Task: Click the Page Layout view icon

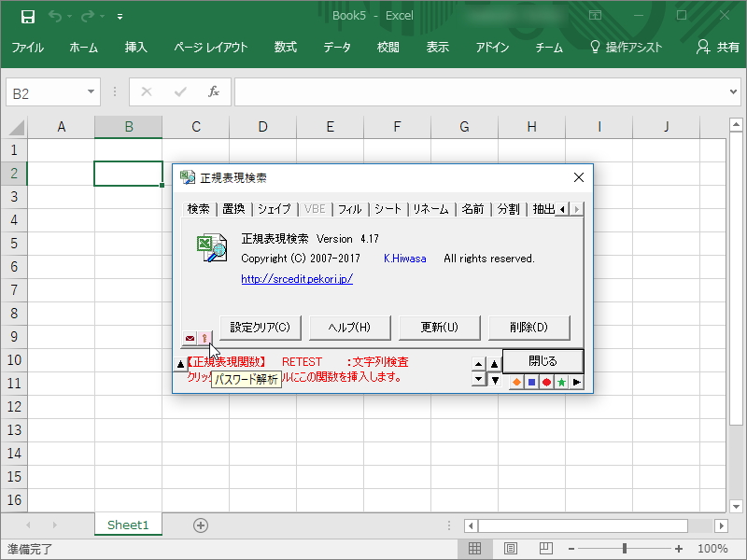Action: [510, 549]
